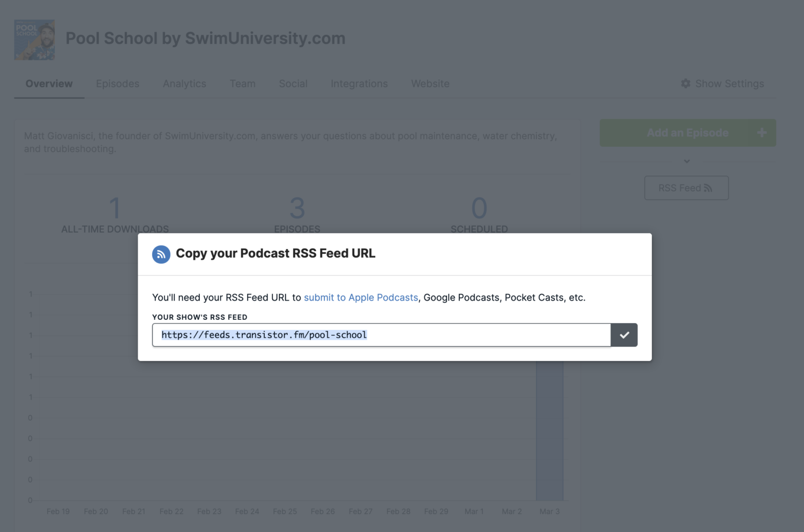Open Show Settings link
Viewport: 804px width, 532px height.
[x=723, y=84]
